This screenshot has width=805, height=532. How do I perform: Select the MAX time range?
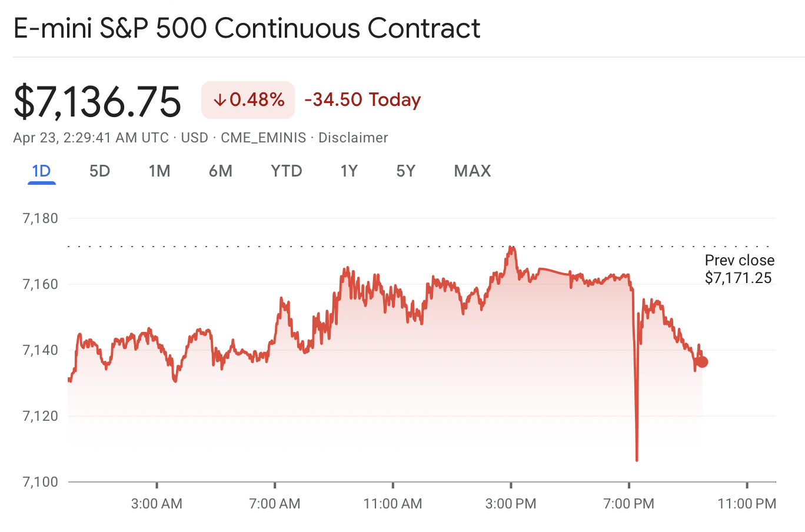point(472,171)
